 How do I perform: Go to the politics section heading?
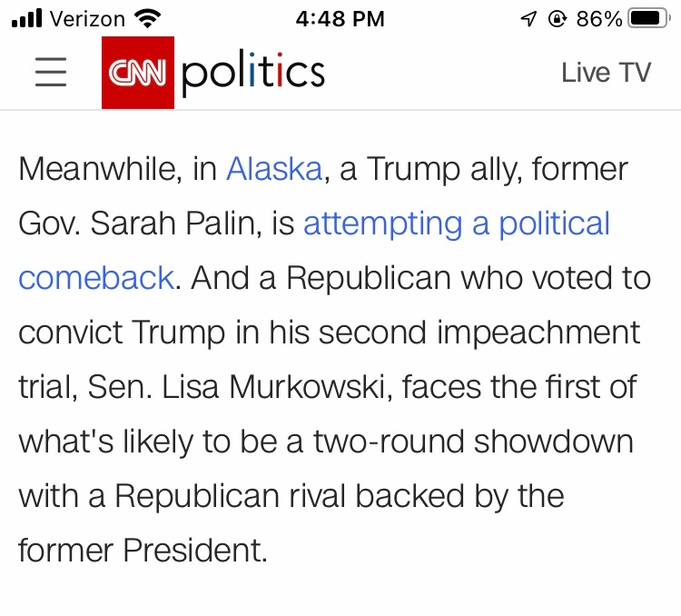click(252, 73)
